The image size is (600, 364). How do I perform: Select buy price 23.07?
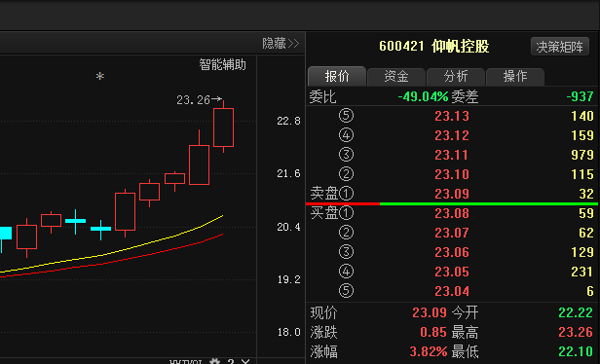coord(452,233)
